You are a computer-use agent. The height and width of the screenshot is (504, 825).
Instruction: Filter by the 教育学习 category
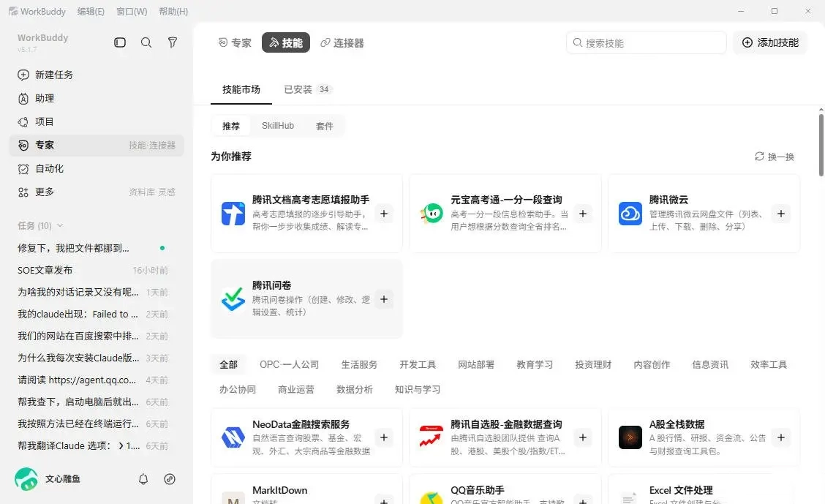tap(535, 364)
